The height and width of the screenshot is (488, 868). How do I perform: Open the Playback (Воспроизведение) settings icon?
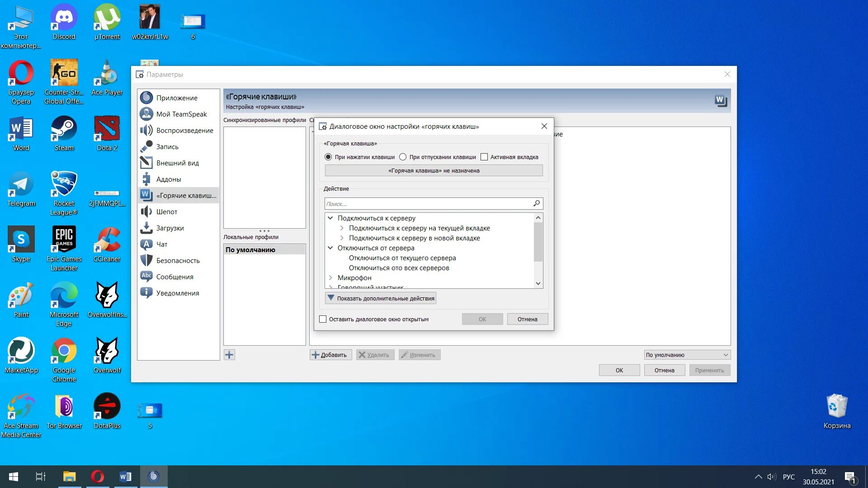point(146,131)
